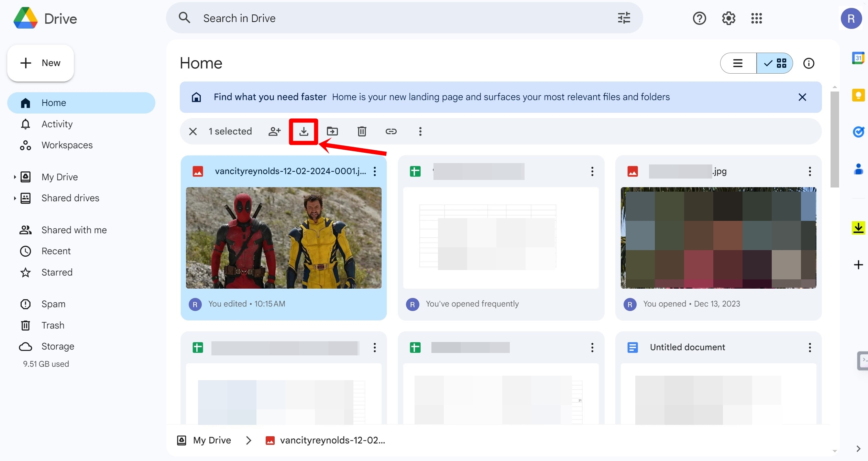This screenshot has width=868, height=461.
Task: Open the R account avatar menu
Action: 851,18
